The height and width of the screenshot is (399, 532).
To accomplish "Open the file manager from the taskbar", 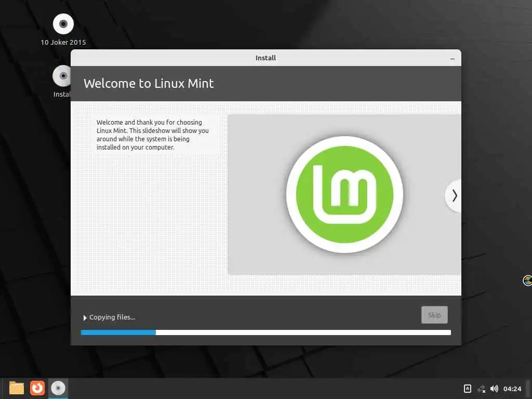I will 16,388.
